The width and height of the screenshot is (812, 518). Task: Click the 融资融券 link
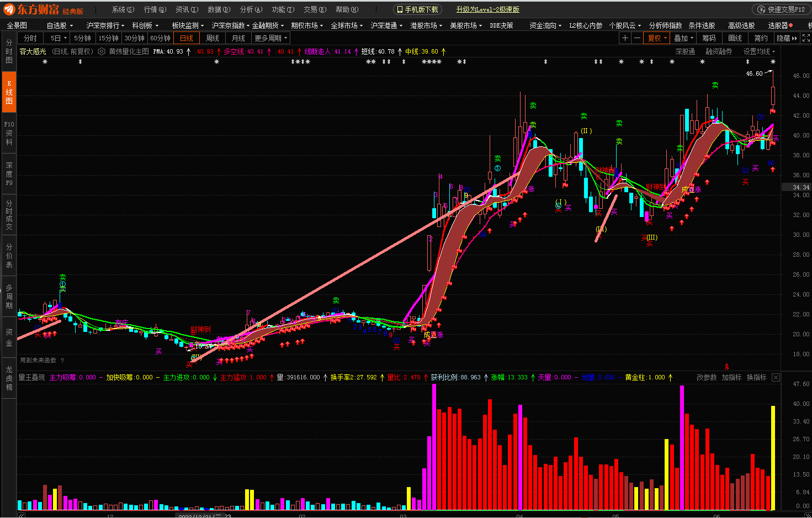(x=719, y=51)
